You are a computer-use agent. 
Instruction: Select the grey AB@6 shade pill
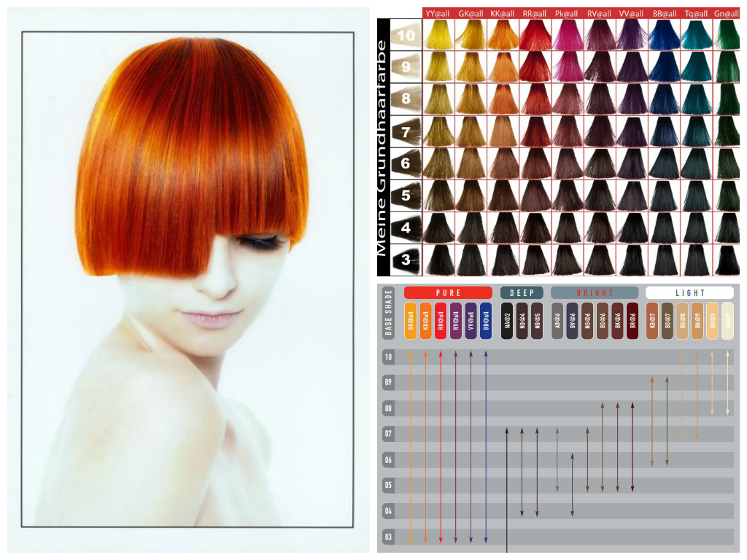click(557, 321)
